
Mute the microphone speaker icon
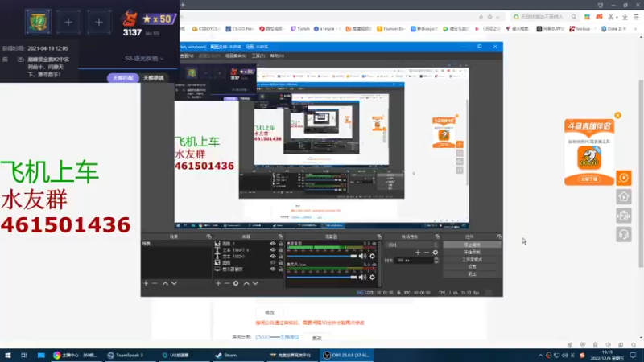(362, 277)
